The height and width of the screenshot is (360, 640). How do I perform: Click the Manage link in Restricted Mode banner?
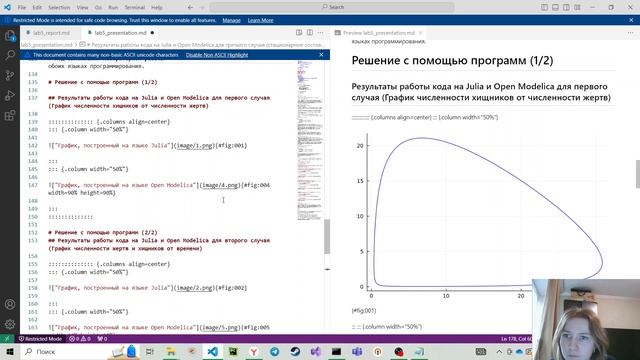[231, 20]
